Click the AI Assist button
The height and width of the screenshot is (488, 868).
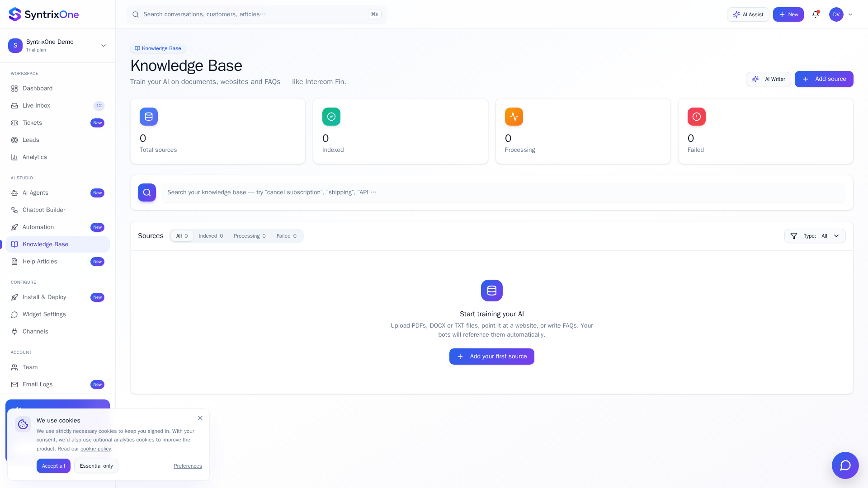coord(748,14)
